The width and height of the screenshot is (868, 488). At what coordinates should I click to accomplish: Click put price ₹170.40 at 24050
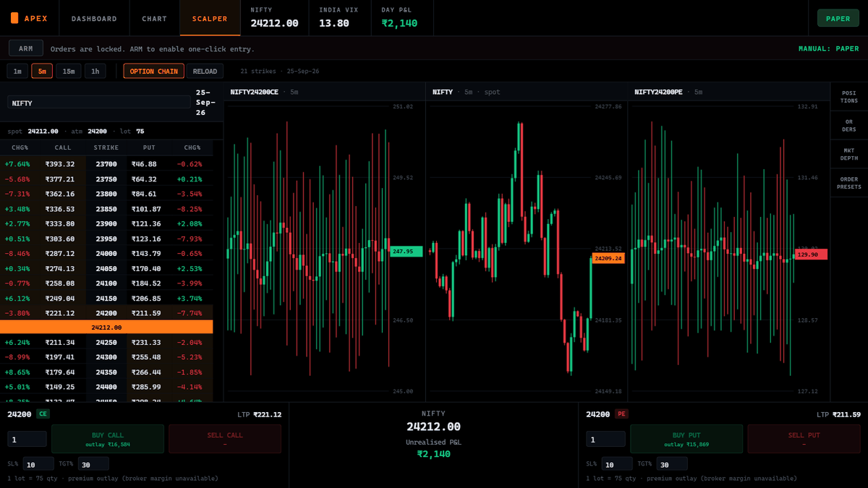pyautogui.click(x=146, y=268)
